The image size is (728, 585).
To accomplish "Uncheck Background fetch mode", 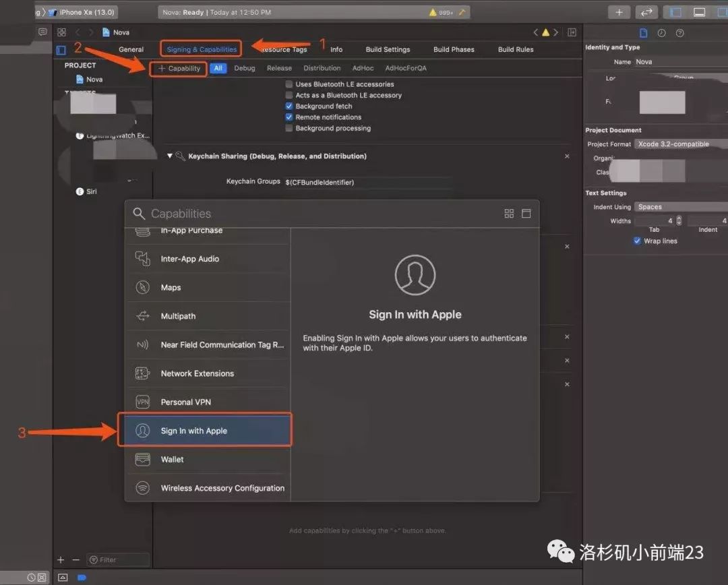I will click(x=289, y=106).
